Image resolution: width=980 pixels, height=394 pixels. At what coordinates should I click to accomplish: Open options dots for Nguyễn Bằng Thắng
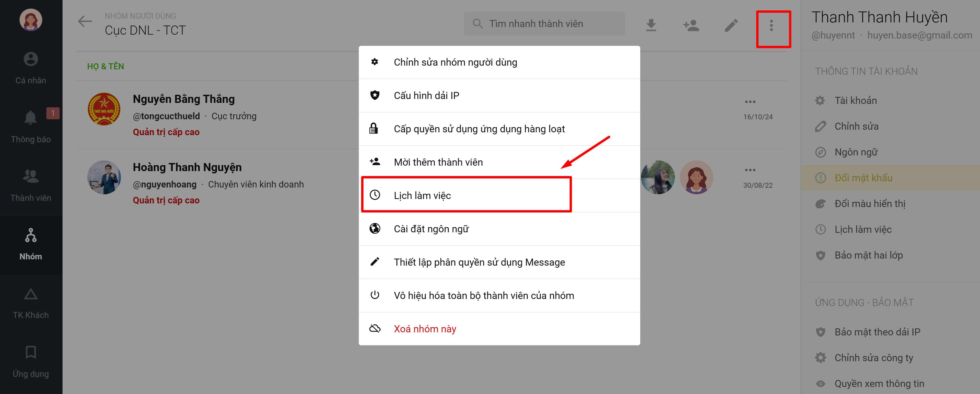[x=750, y=102]
